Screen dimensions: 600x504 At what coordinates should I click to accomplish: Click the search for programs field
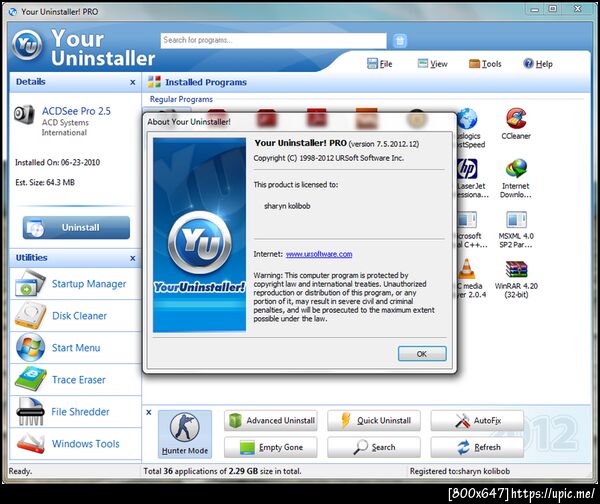pos(273,40)
